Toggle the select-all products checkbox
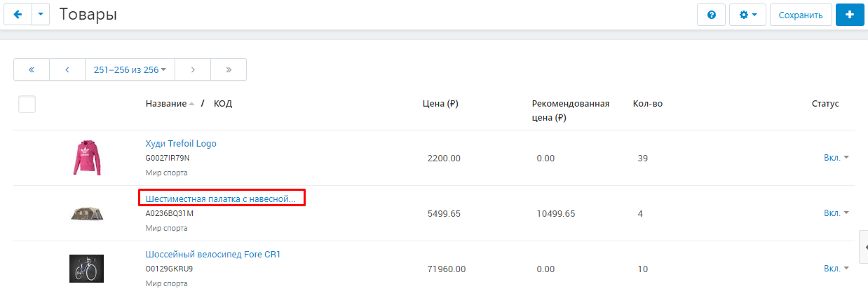 (27, 104)
